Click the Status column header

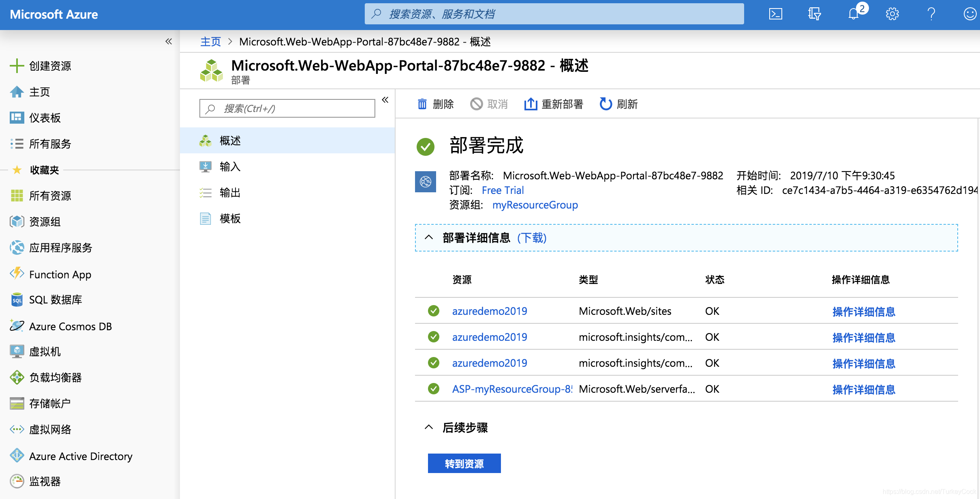715,280
